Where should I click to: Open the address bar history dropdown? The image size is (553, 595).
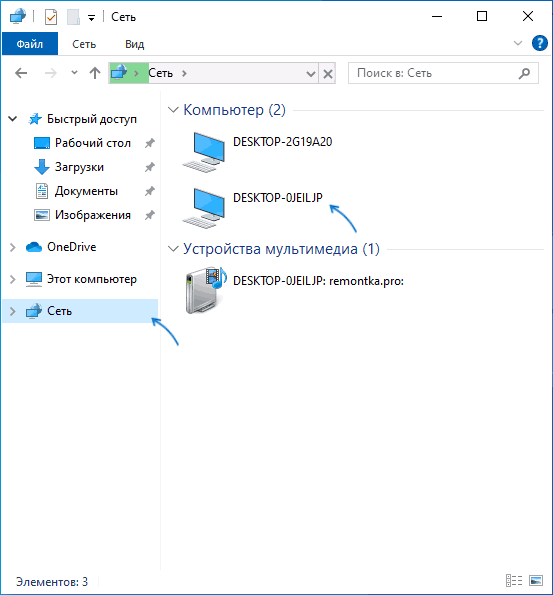click(311, 74)
